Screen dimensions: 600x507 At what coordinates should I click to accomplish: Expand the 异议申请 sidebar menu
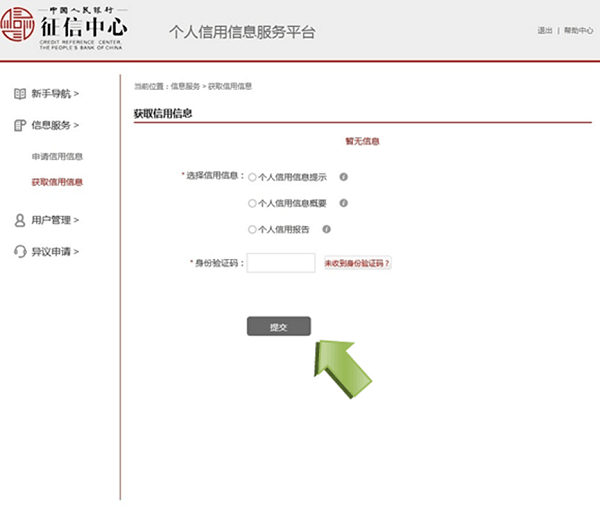pos(55,252)
